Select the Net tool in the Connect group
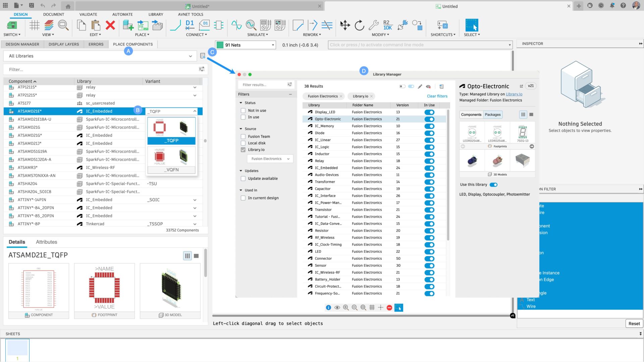Viewport: 644px width, 362px height. (x=175, y=25)
